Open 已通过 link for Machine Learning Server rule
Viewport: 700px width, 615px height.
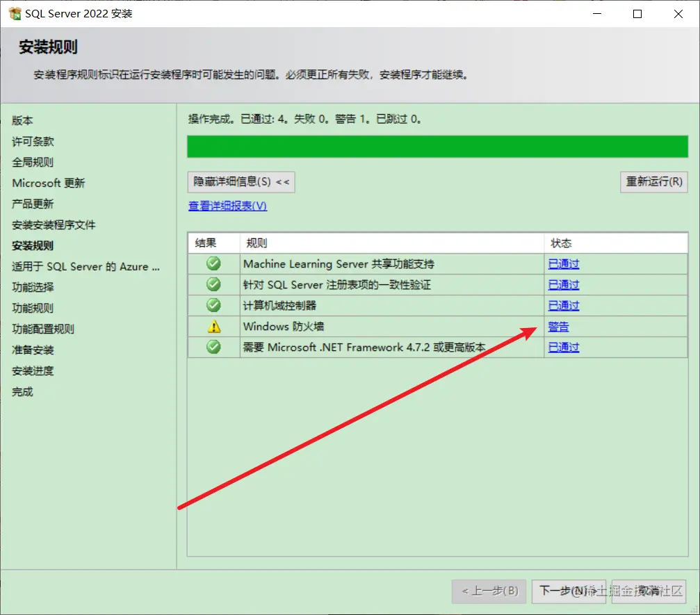(563, 264)
